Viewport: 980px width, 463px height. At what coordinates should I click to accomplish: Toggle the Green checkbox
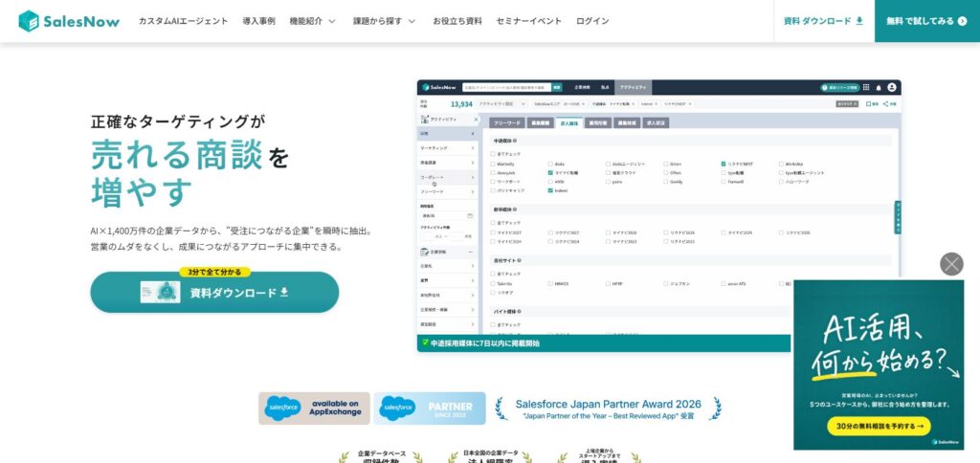click(x=666, y=164)
